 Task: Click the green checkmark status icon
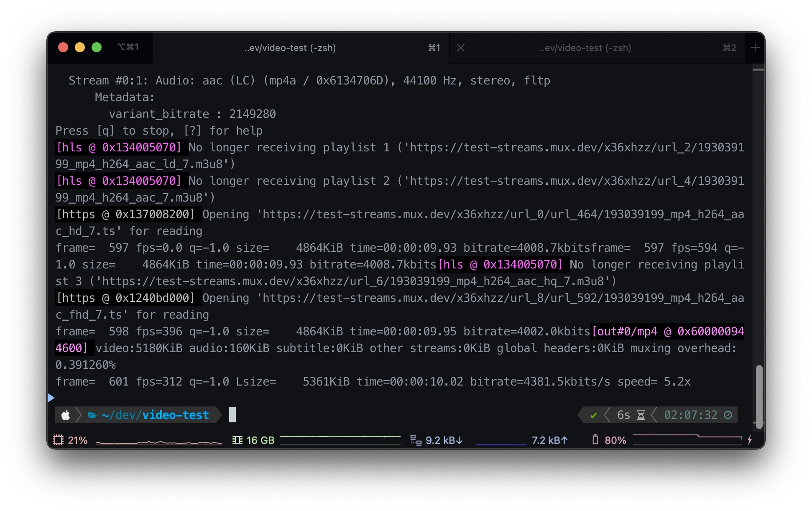point(593,415)
